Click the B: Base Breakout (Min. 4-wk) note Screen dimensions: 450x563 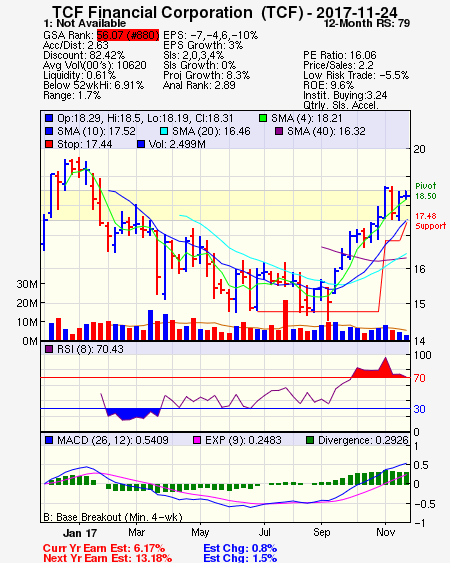[113, 517]
